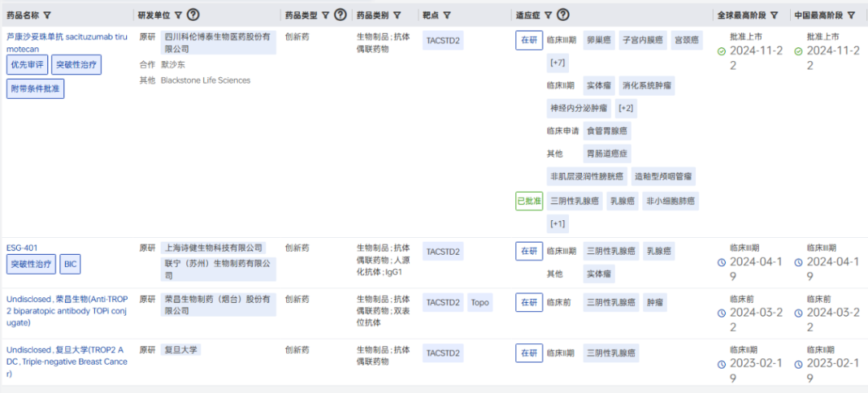Viewport: 868px width, 393px height.
Task: Expand the [+2] more indications
Action: [x=626, y=108]
